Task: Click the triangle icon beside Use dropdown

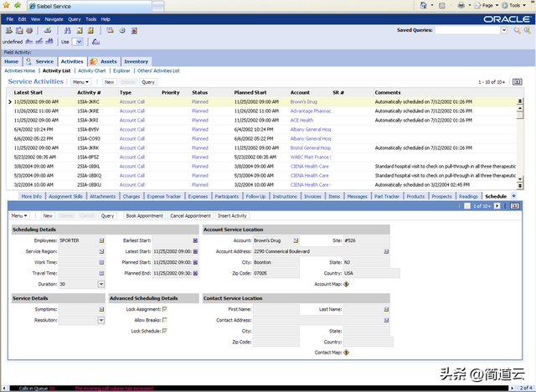Action: 95,42
